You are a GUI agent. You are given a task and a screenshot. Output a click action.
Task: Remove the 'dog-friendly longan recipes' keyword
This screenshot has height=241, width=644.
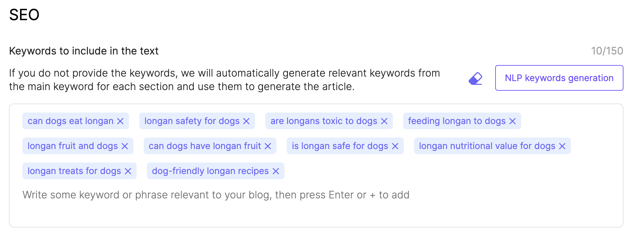pyautogui.click(x=276, y=171)
